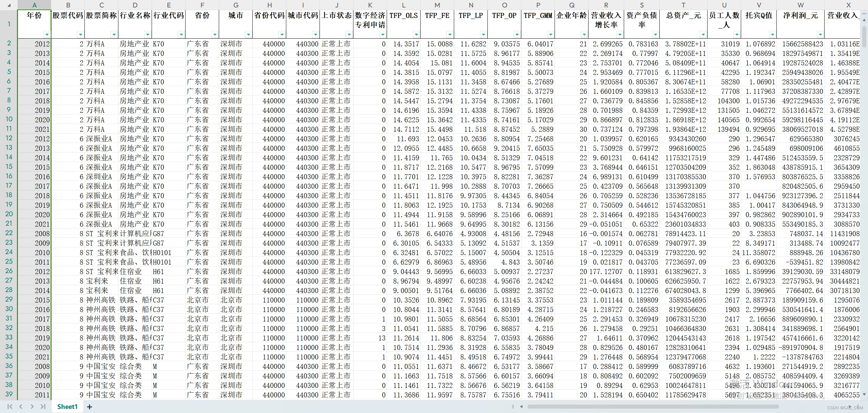Add a new sheet with plus icon
This screenshot has width=868, height=413.
pos(90,407)
